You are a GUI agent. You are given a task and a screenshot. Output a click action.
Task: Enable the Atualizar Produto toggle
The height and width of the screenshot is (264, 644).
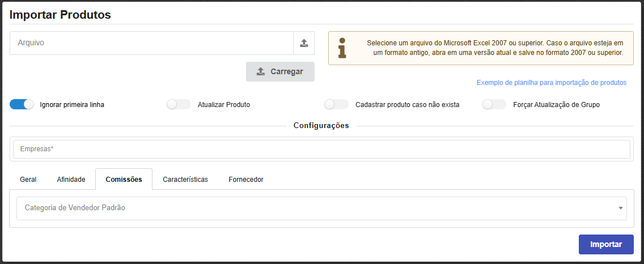coord(179,104)
